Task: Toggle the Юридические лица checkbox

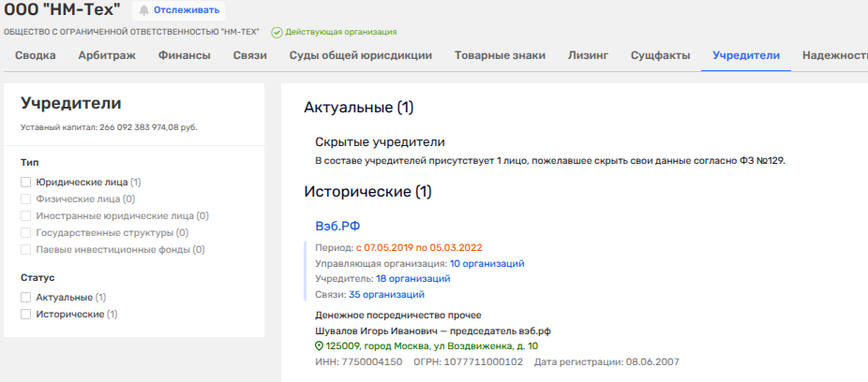Action: coord(26,183)
